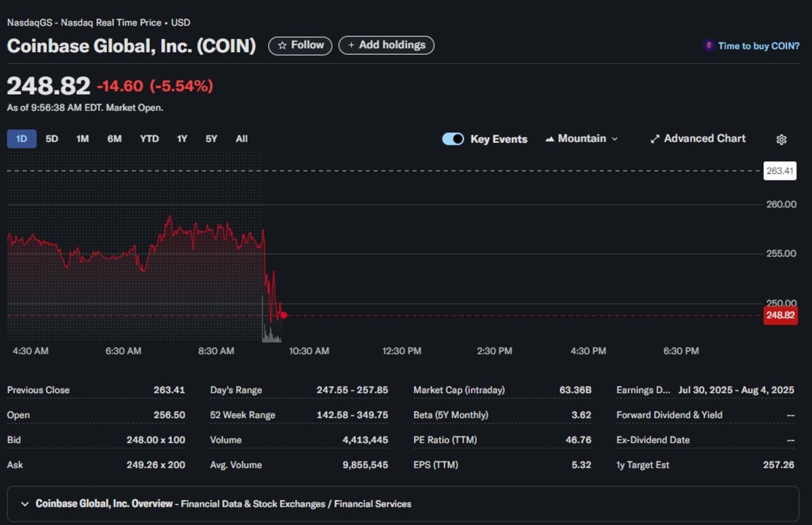Select the mountain chart style icon
The width and height of the screenshot is (812, 525).
pos(549,139)
